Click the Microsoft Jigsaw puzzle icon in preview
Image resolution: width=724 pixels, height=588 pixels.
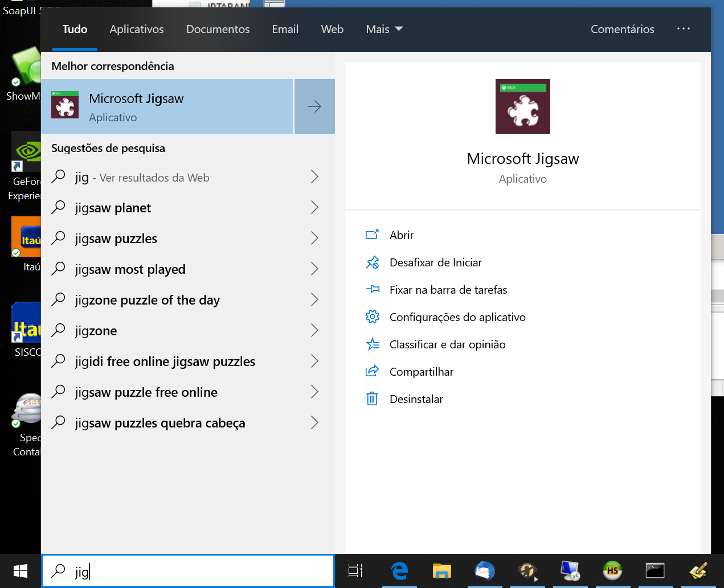(522, 106)
